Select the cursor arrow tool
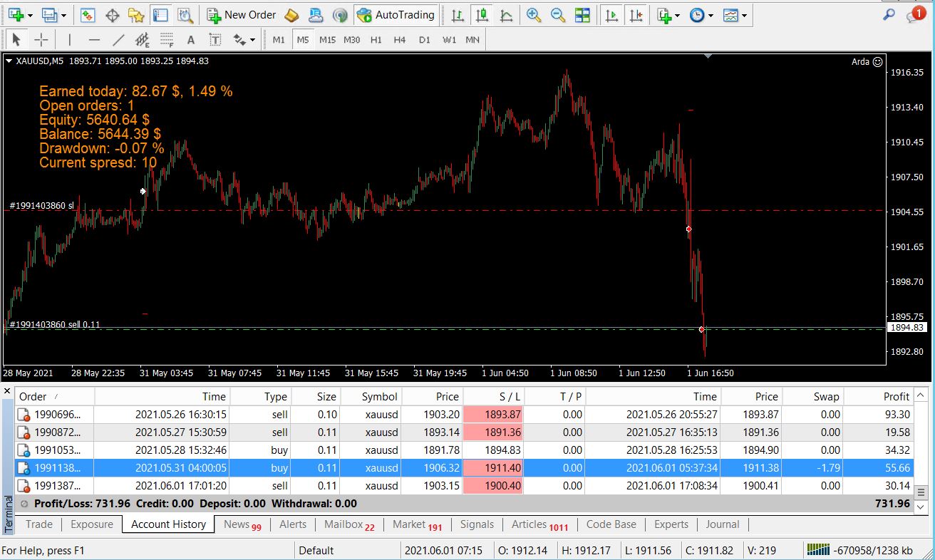The height and width of the screenshot is (560, 935). tap(17, 40)
